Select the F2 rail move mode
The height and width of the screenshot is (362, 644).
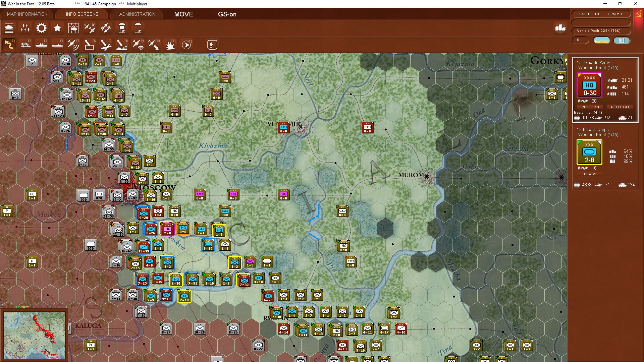[25, 45]
